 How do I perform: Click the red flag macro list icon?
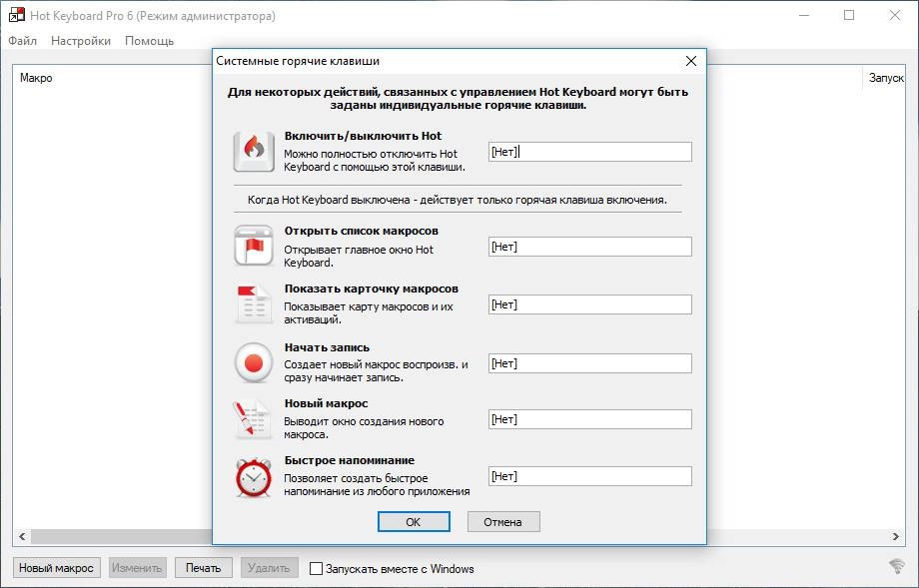(254, 246)
